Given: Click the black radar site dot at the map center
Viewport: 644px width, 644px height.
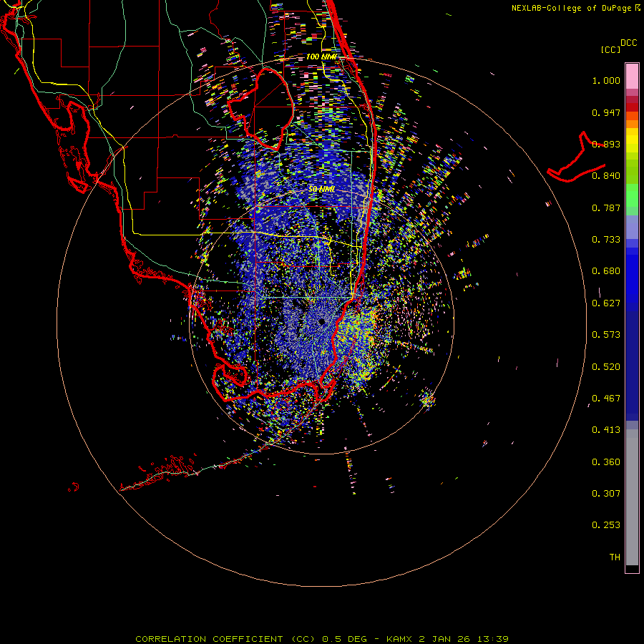Looking at the screenshot, I should pos(321,321).
